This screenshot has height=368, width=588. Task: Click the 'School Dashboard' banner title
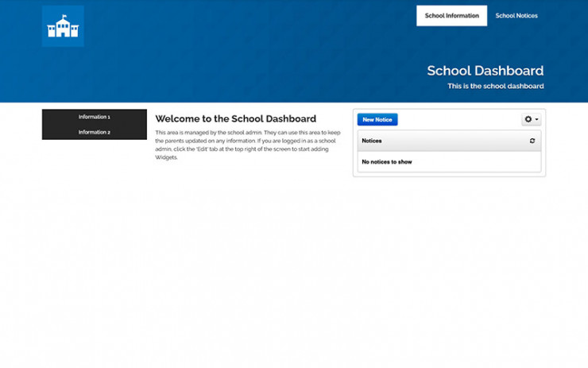point(485,71)
